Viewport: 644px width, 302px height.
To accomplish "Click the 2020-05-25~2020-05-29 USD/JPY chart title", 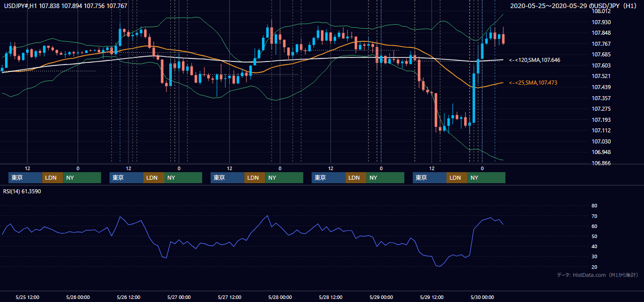I will (574, 6).
